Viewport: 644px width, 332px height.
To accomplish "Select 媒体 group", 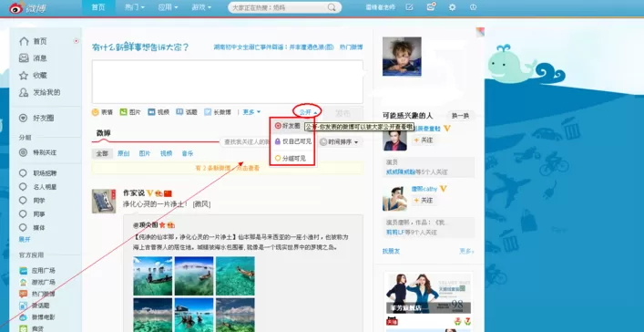I will [x=32, y=227].
